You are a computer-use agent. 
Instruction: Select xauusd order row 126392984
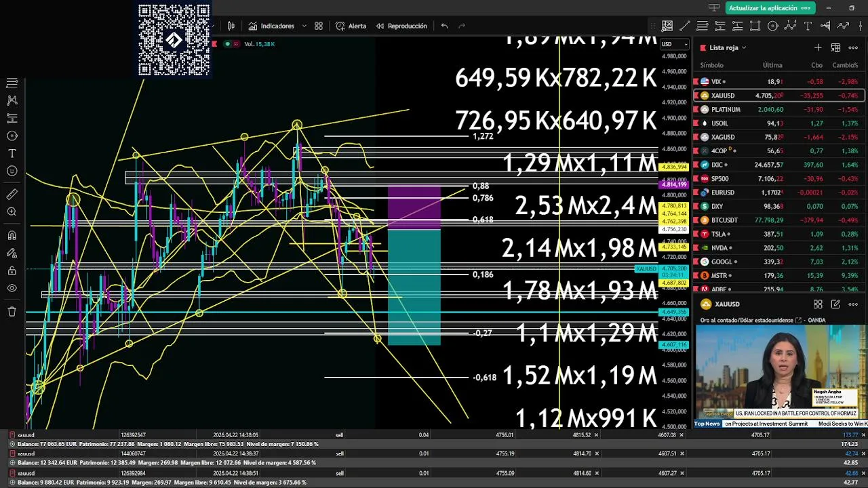[434, 473]
